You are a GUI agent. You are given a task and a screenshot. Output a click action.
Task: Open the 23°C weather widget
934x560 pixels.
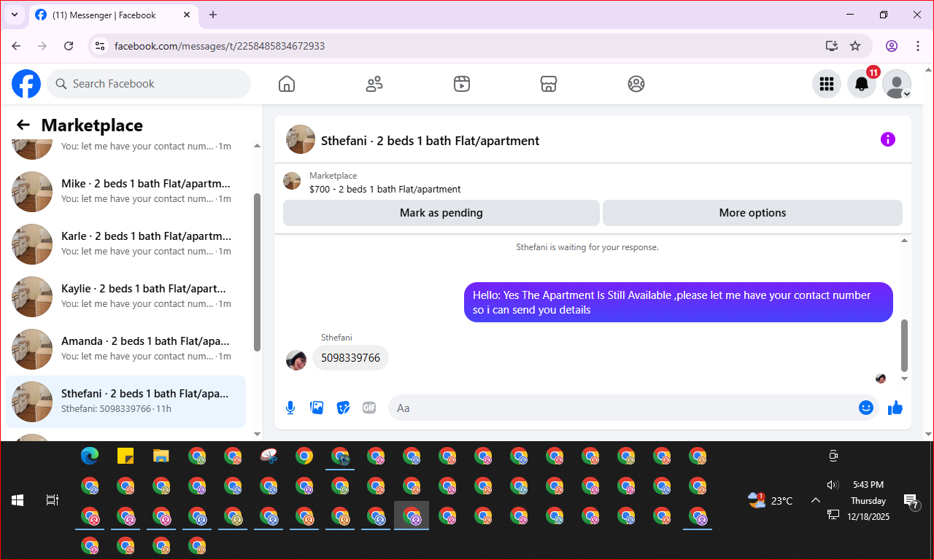770,500
